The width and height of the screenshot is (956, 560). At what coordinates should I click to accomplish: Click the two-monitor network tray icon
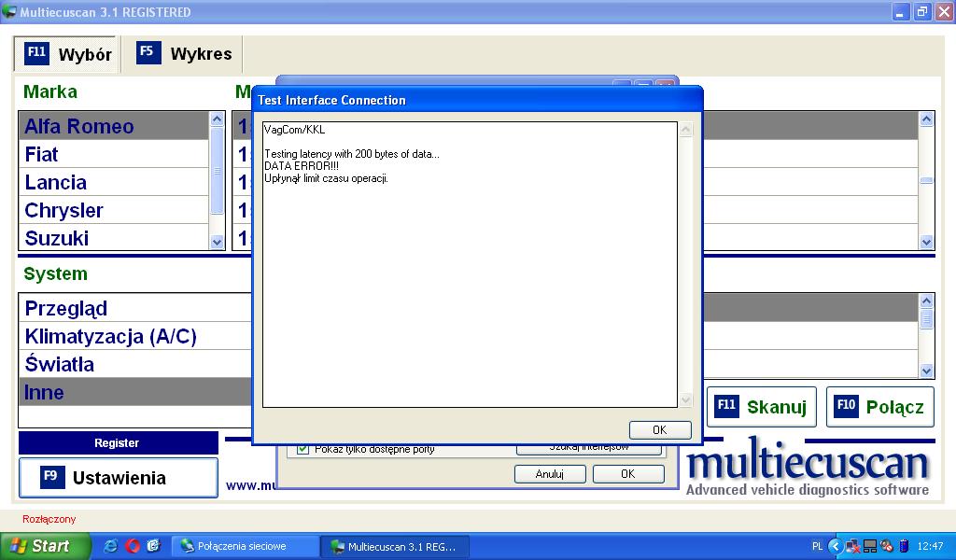point(870,546)
